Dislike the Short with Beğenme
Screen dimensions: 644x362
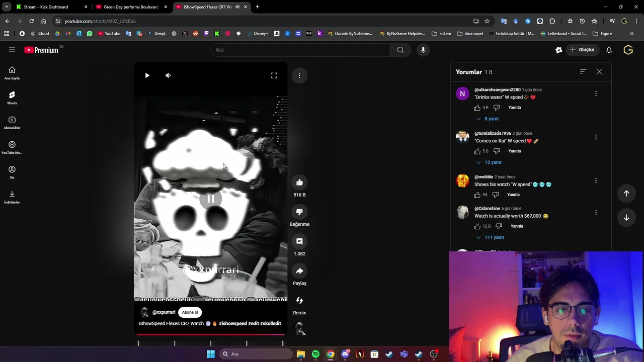tap(299, 212)
